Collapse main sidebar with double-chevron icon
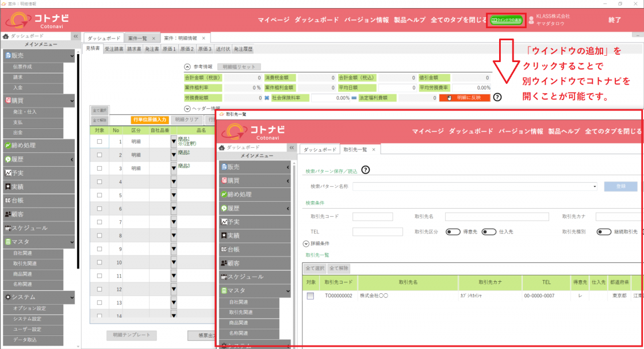The height and width of the screenshot is (349, 644). (x=75, y=36)
